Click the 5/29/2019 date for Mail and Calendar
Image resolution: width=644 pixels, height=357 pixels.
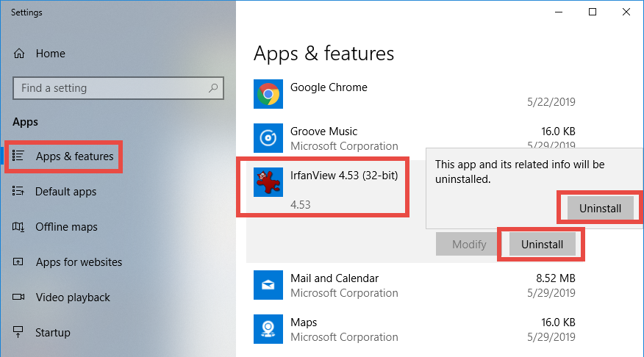tap(551, 293)
